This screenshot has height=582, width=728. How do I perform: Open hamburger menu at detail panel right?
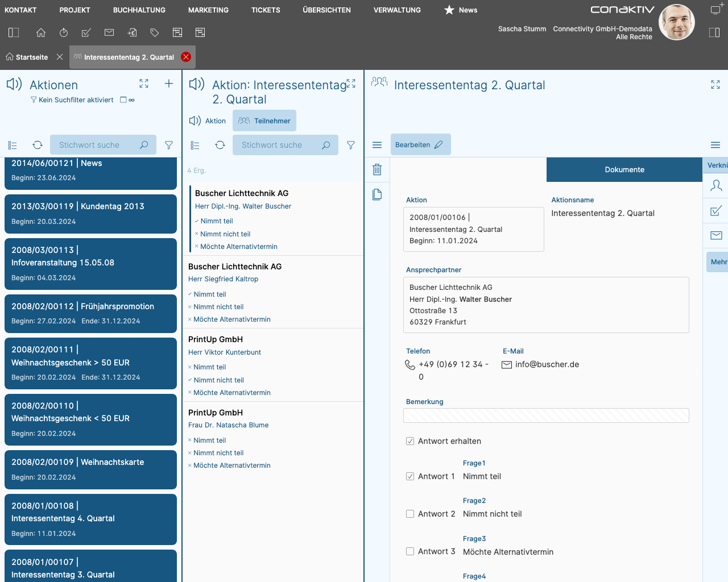click(x=715, y=145)
